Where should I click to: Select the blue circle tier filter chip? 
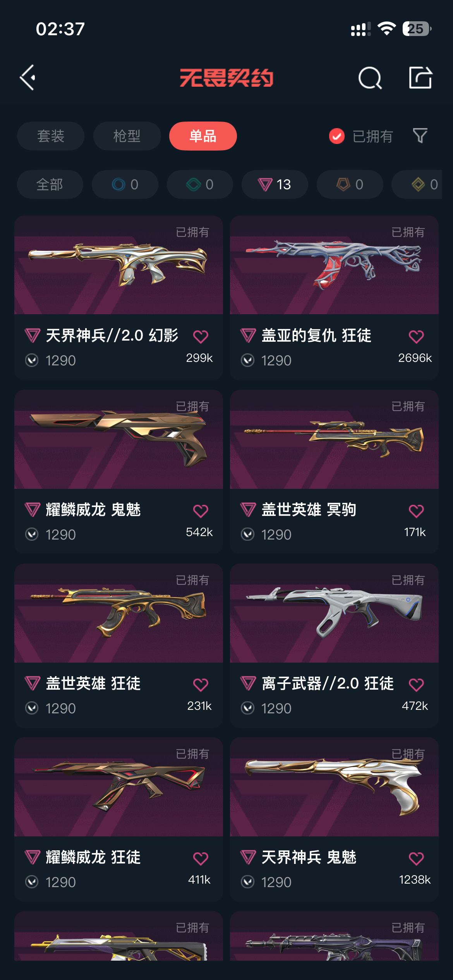[125, 184]
